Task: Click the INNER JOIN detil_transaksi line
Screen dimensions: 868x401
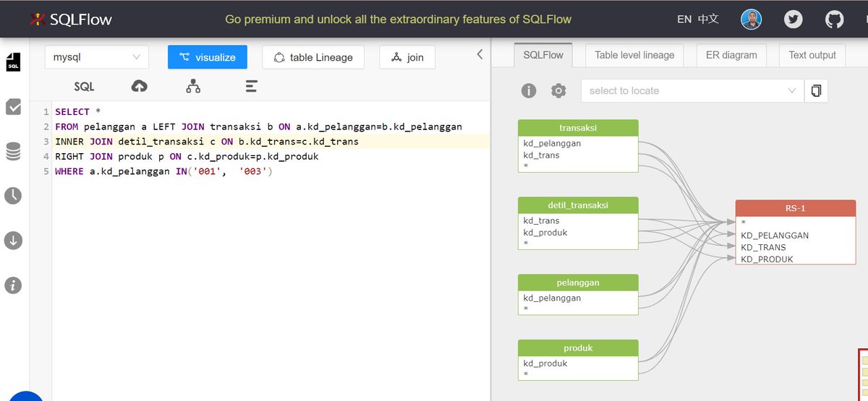Action: pyautogui.click(x=207, y=142)
